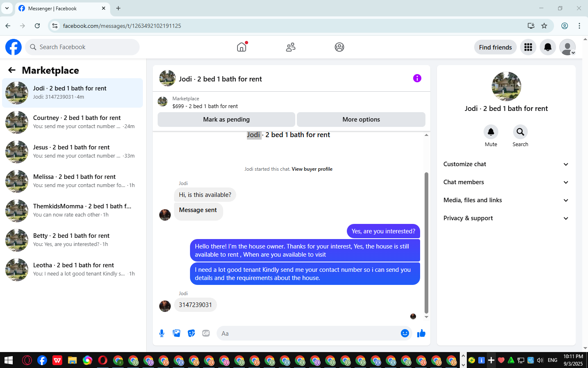The height and width of the screenshot is (368, 588).
Task: View site information icon in address bar
Action: coord(55,26)
